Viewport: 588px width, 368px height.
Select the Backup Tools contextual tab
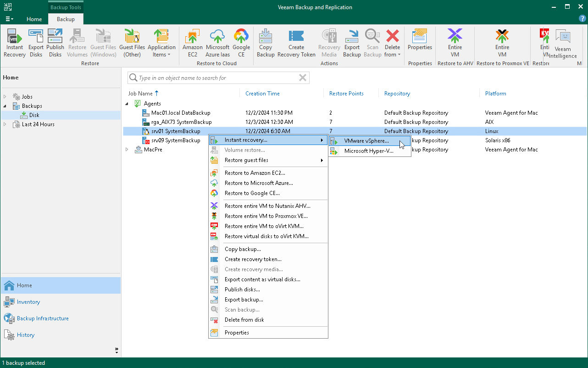[x=65, y=7]
